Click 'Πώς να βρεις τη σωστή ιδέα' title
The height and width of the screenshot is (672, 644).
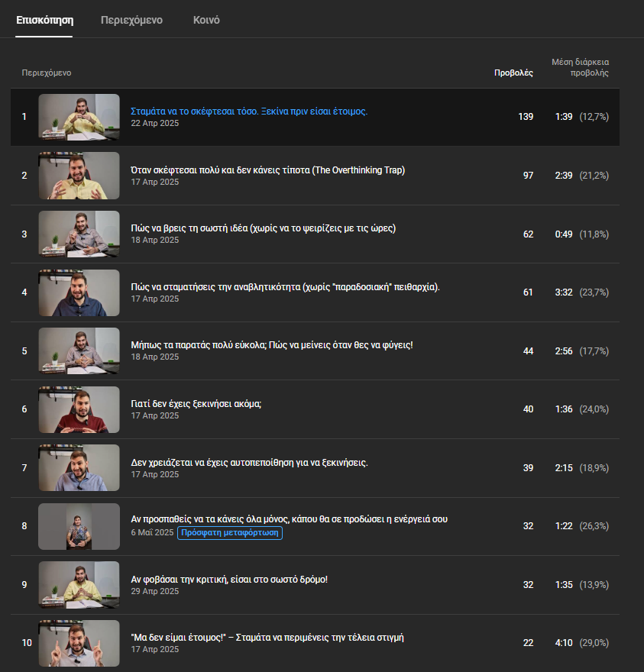263,228
